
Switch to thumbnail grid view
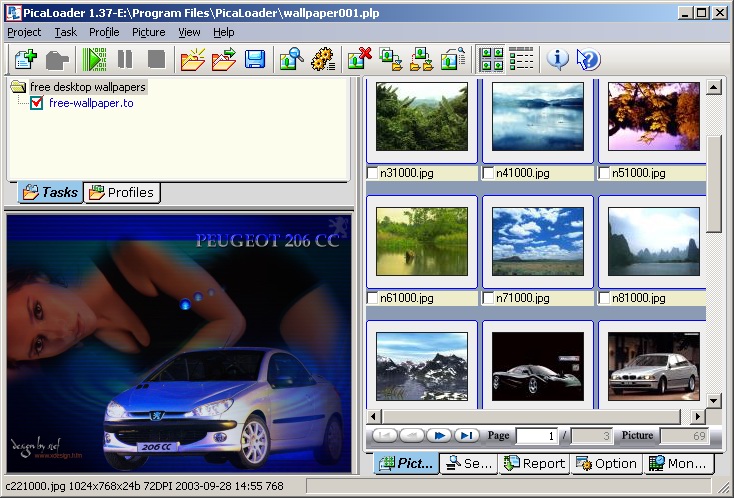pos(491,59)
